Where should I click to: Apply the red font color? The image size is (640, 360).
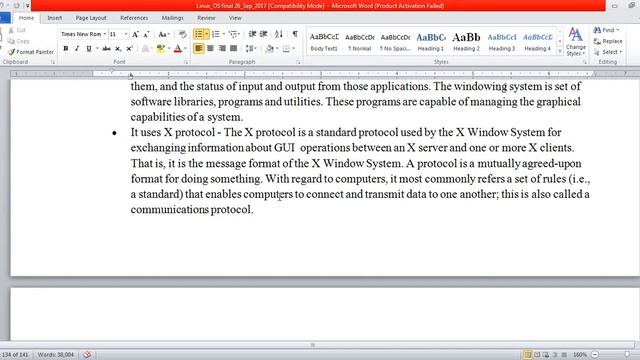coord(178,49)
